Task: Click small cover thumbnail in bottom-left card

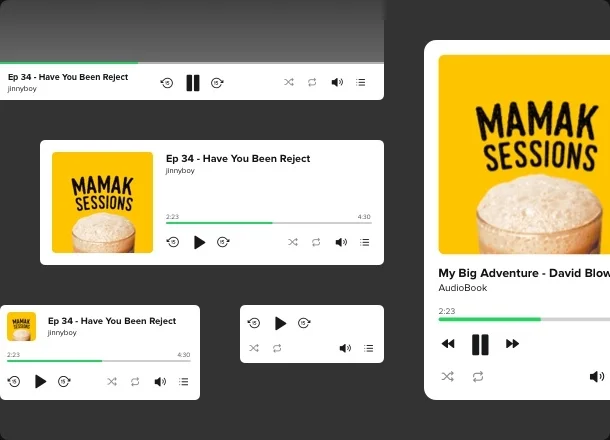Action: [21, 326]
